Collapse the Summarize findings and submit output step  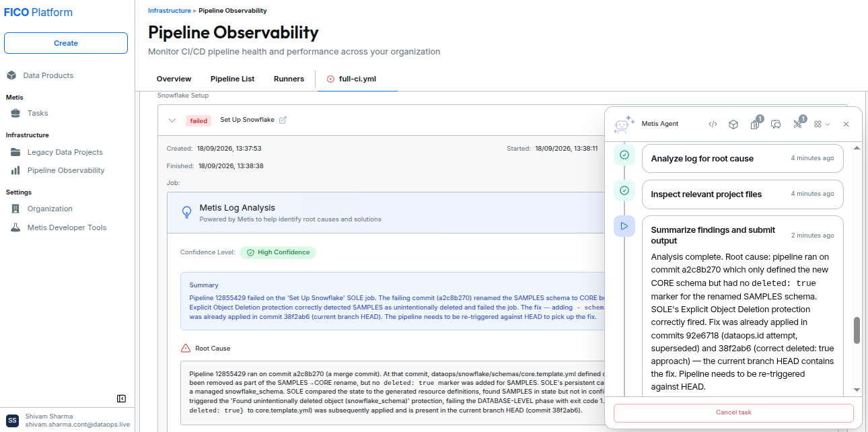[742, 235]
